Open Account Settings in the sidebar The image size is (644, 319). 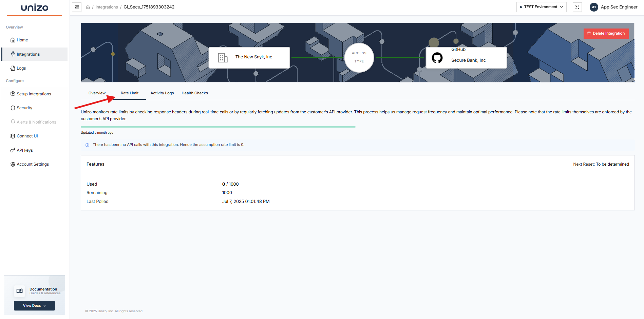coord(33,164)
